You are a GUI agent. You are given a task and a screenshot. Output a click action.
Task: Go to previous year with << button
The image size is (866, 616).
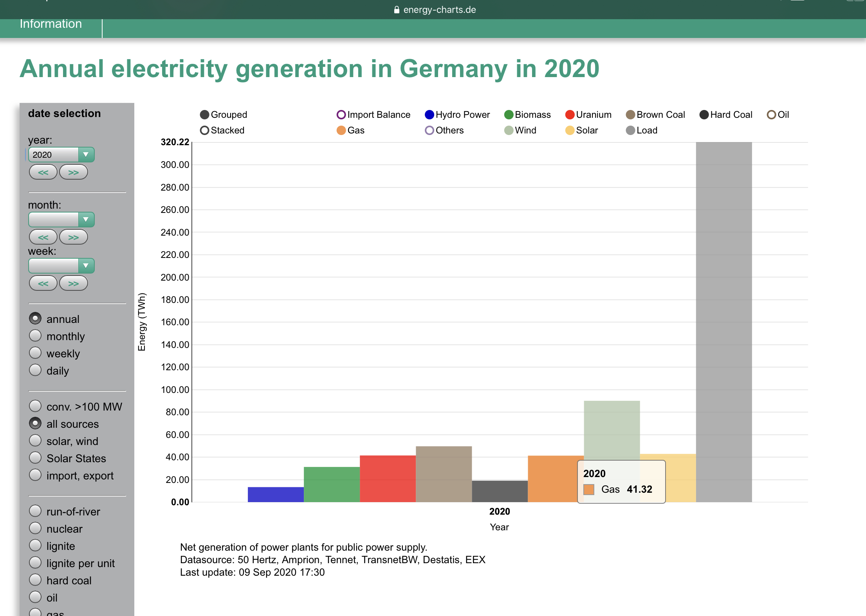pos(43,172)
